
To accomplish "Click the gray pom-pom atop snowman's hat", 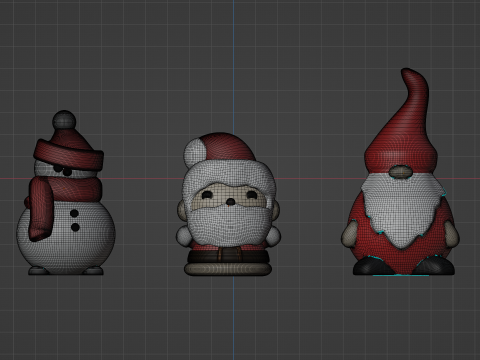I will [64, 120].
